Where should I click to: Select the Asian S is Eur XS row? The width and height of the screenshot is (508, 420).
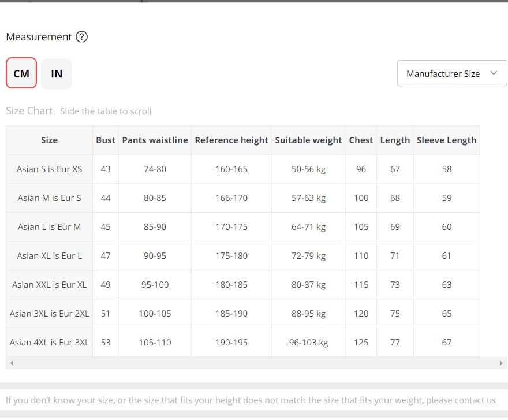point(50,169)
